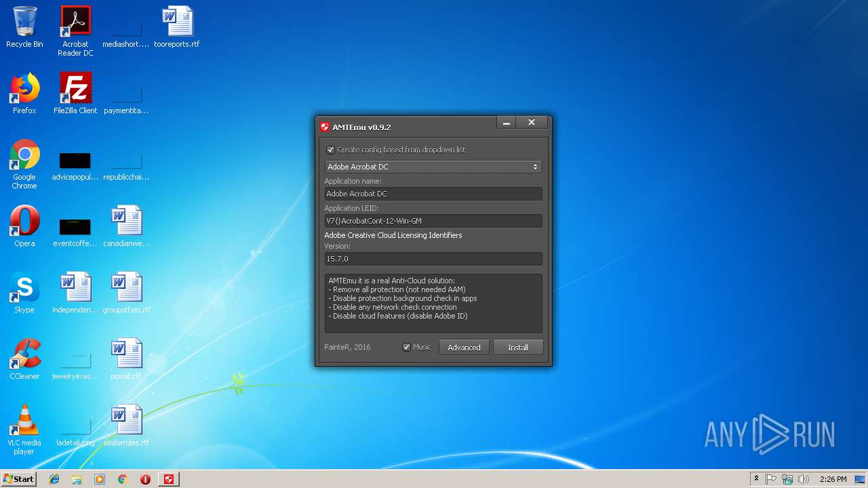Launch FileZilla Client desktop shortcut
This screenshot has width=868, height=488.
75,94
